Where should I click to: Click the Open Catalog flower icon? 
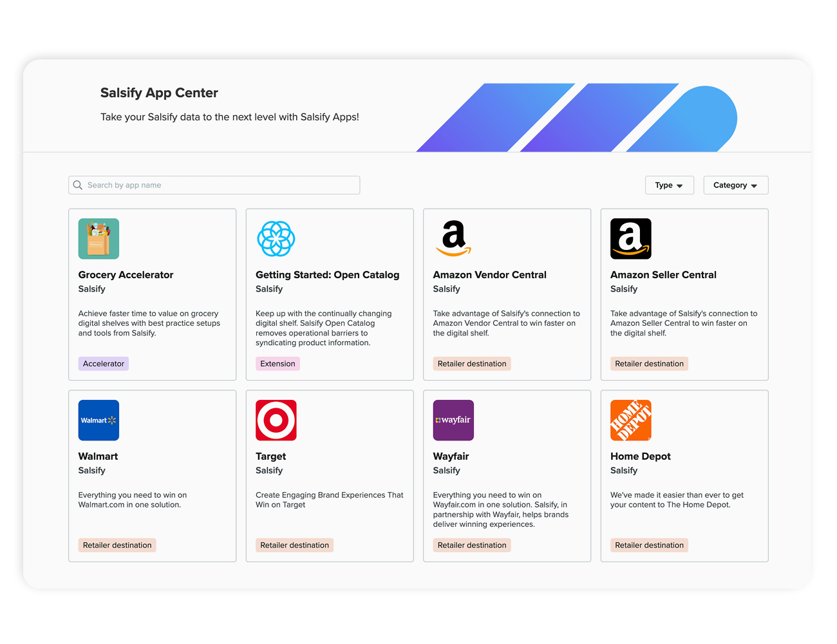coord(276,239)
